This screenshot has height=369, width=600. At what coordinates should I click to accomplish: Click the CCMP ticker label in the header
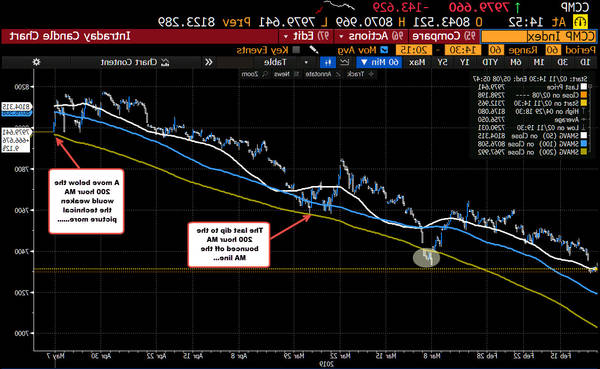pos(574,7)
